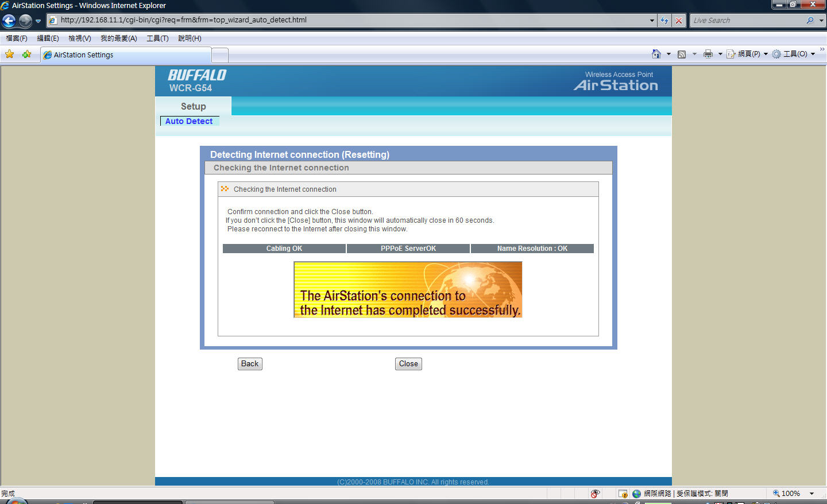Go forward with the browser Forward arrow

(25, 21)
